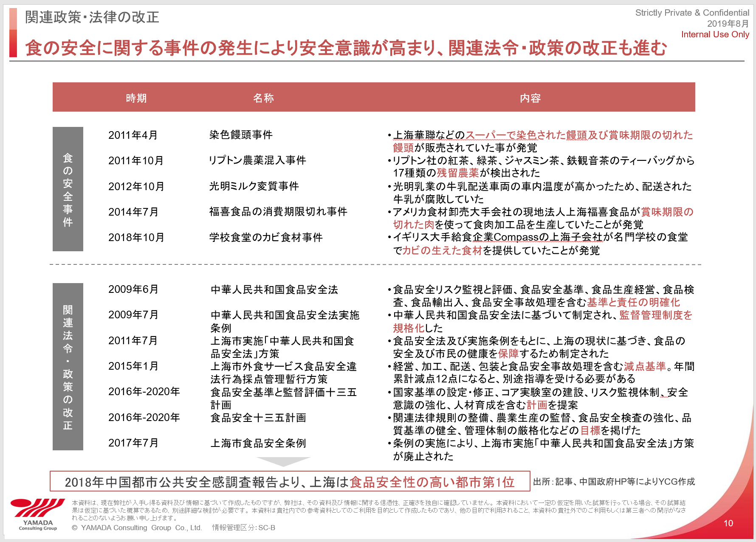This screenshot has height=542, width=756.
Task: Click the Strictly Private & Confidential label
Action: pyautogui.click(x=692, y=13)
